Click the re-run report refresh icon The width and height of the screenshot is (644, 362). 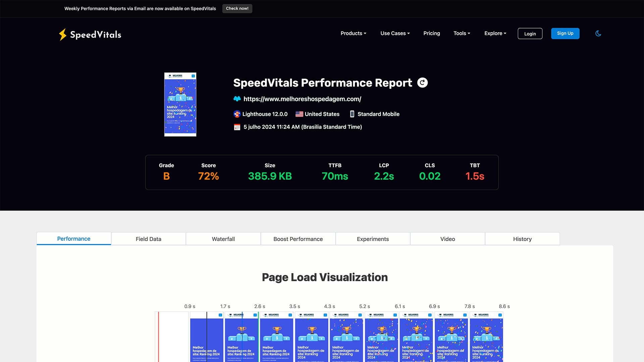[x=422, y=83]
